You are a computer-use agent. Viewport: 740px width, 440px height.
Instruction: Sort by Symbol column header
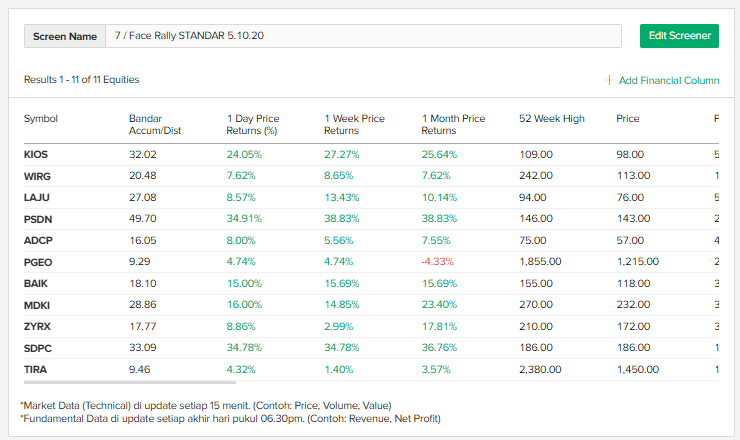(x=41, y=118)
